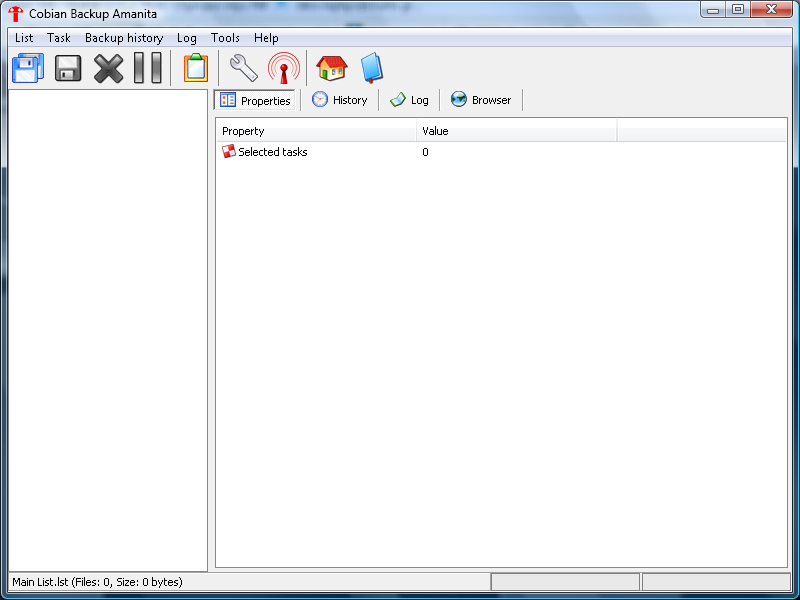Open options with the wrench icon
Screen dimensions: 800x600
coord(243,68)
